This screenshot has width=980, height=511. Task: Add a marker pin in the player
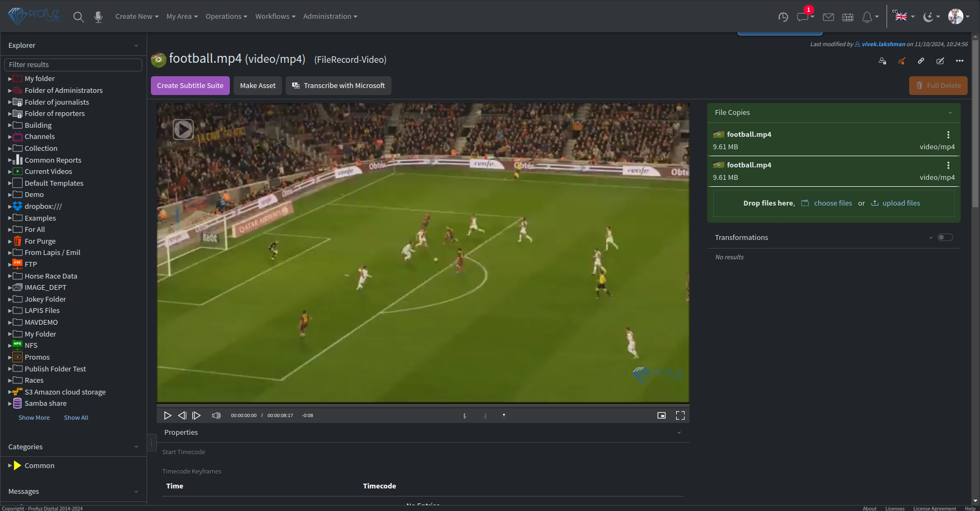click(504, 415)
